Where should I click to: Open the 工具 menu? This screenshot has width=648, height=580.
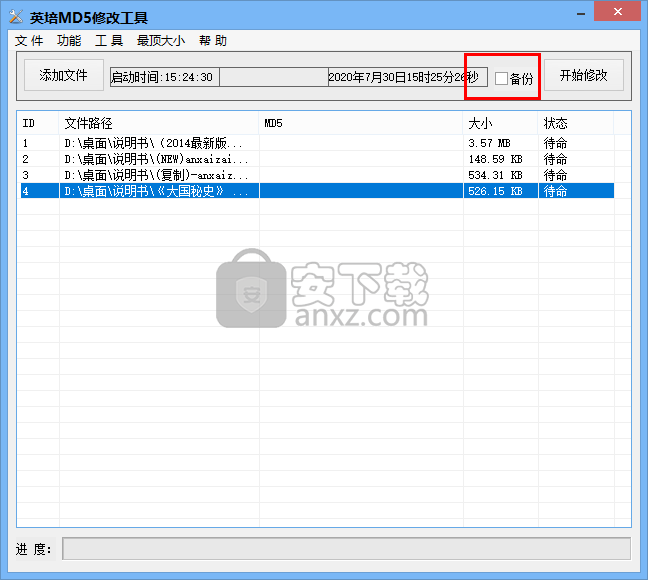(109, 41)
